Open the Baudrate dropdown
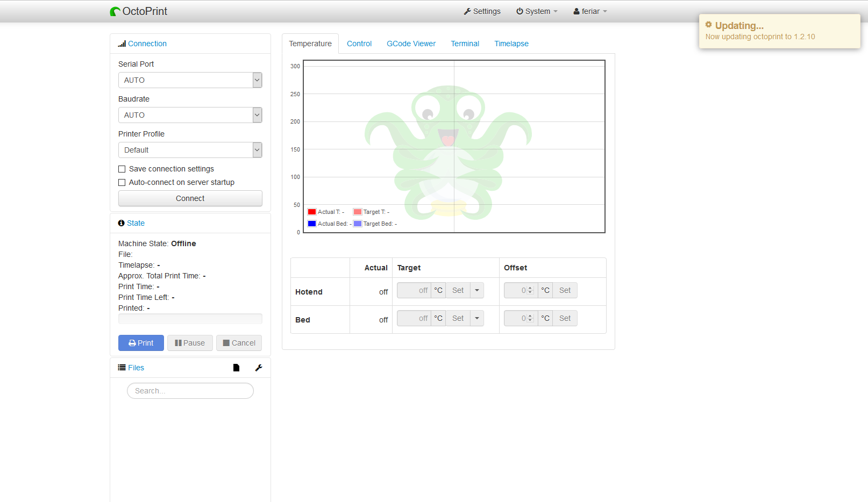Viewport: 868px width, 502px height. click(190, 115)
